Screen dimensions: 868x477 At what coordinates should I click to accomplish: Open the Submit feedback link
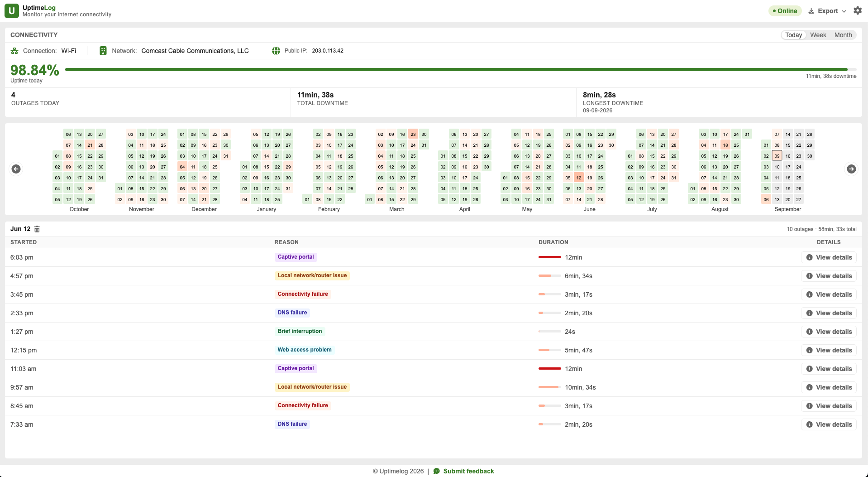468,471
